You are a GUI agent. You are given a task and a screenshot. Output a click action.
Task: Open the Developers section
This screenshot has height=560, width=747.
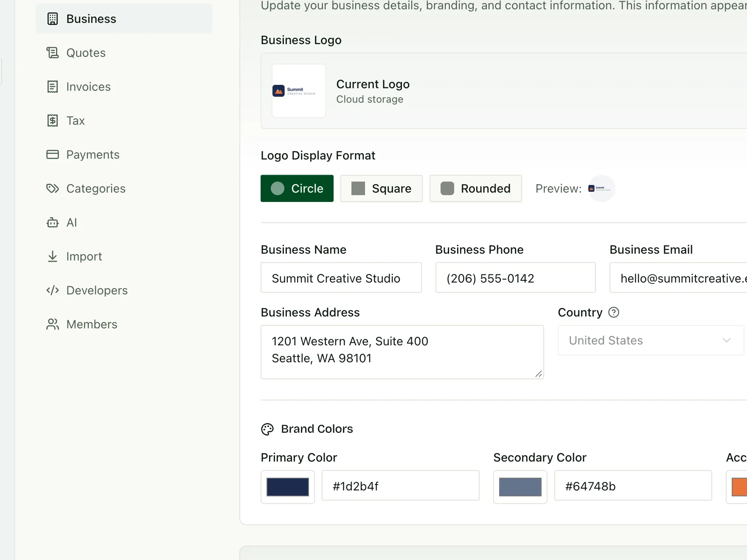point(124,290)
